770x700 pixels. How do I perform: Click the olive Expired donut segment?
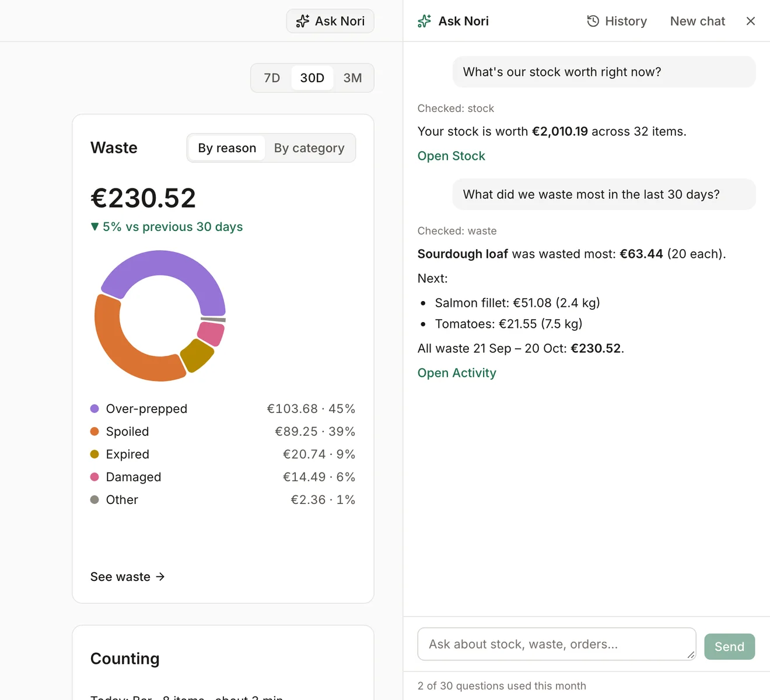point(197,354)
